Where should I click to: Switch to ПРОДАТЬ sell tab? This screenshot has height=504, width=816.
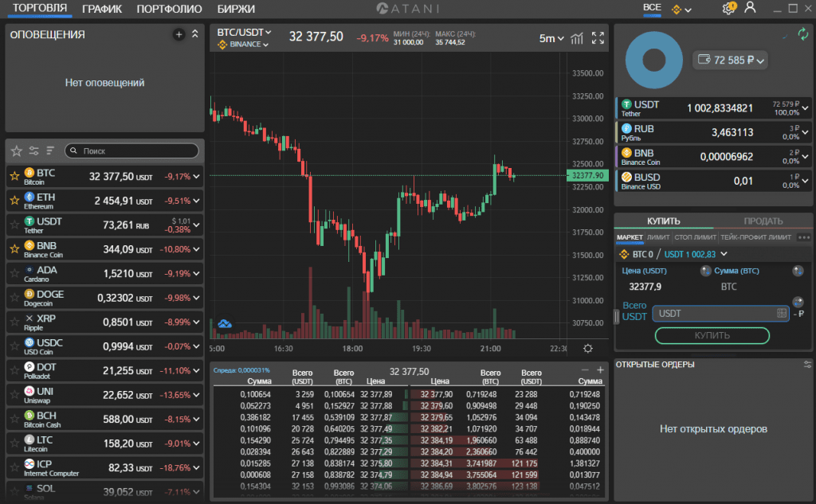click(763, 221)
